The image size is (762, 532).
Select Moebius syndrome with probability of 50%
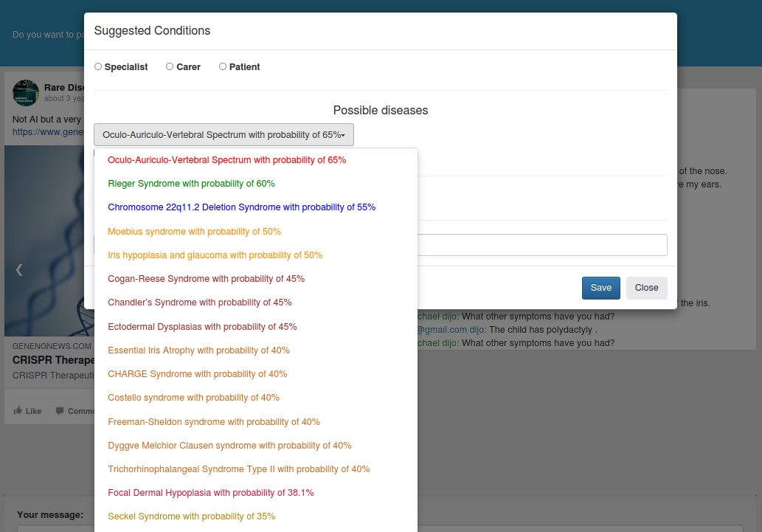pos(194,231)
